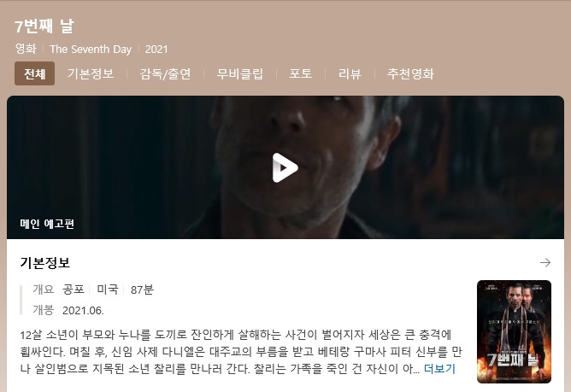Go to the 무비클립 tab
The height and width of the screenshot is (392, 571).
239,73
